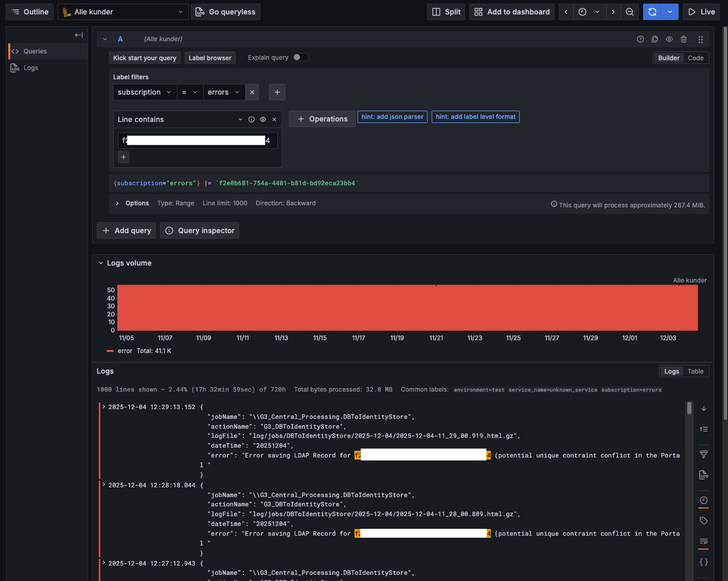
Task: Collapse the Logs volume panel
Action: pos(101,263)
